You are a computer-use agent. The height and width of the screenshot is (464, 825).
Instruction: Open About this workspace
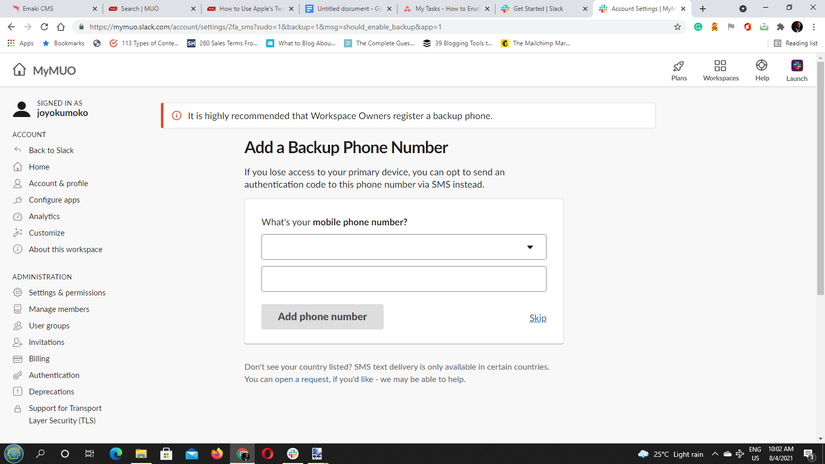click(65, 249)
